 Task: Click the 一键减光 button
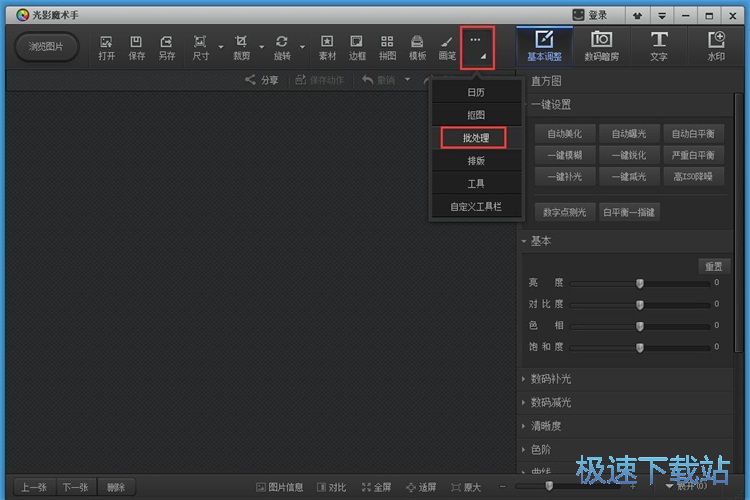[629, 177]
